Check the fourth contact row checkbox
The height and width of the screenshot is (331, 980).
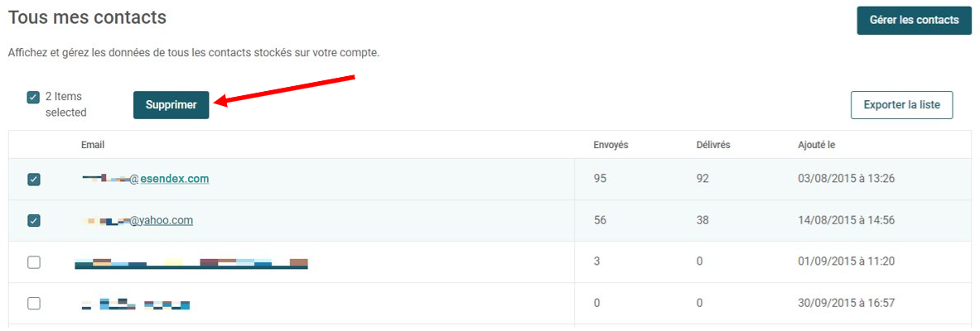coord(34,304)
